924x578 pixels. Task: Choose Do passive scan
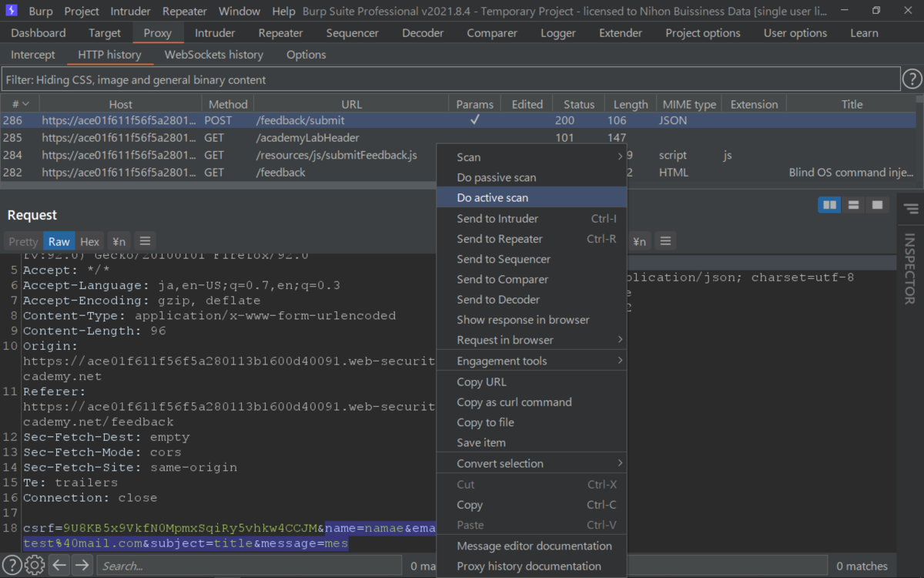[531, 177]
